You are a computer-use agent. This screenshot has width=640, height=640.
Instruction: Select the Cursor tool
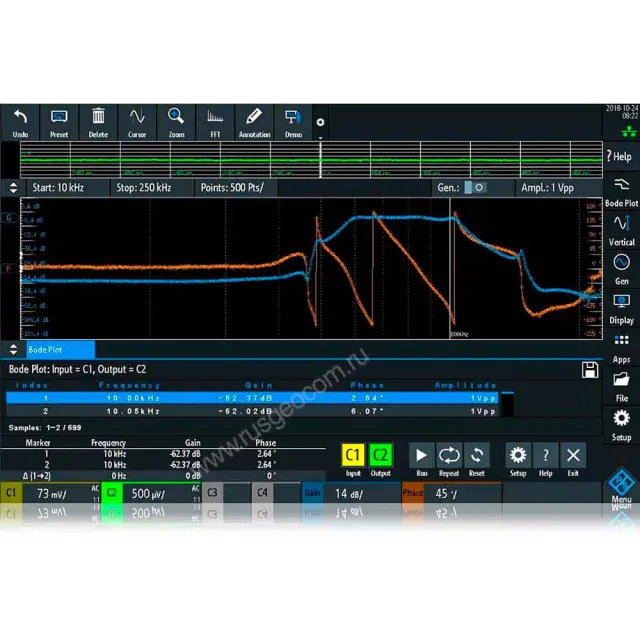pos(137,122)
